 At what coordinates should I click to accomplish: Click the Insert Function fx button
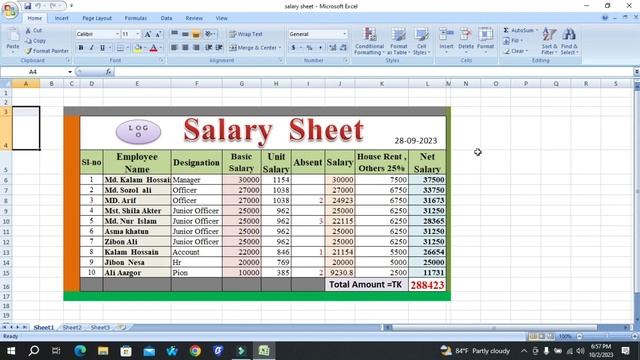coord(108,72)
